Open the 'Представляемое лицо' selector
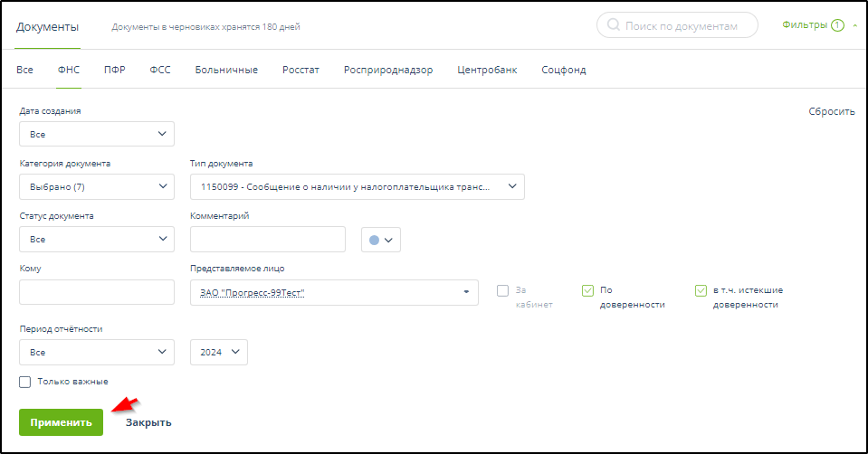This screenshot has width=868, height=454. (333, 292)
